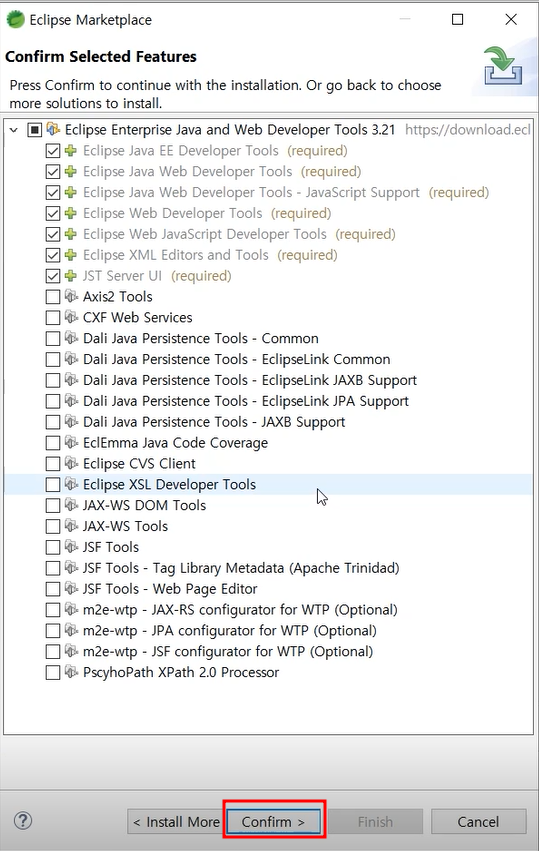Click the feature icon next to PscyhoPath XPath 2.0 Processor
Viewport: 539px width, 851px height.
[71, 672]
